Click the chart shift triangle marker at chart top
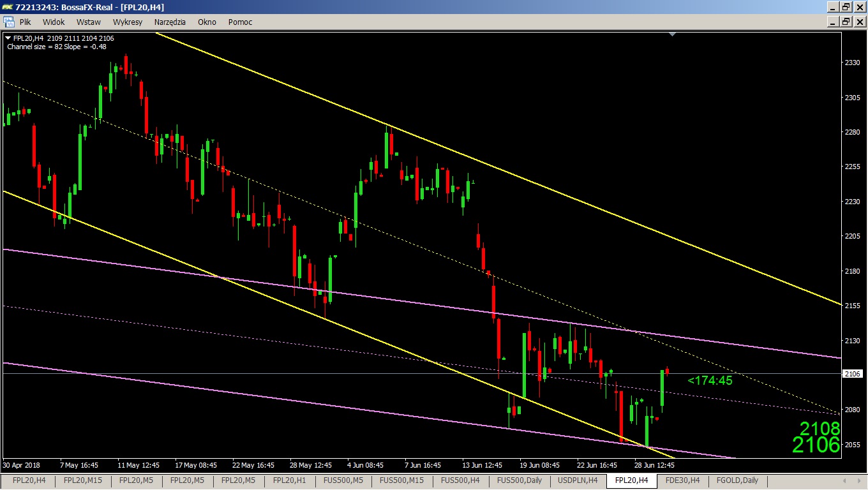 pyautogui.click(x=672, y=34)
